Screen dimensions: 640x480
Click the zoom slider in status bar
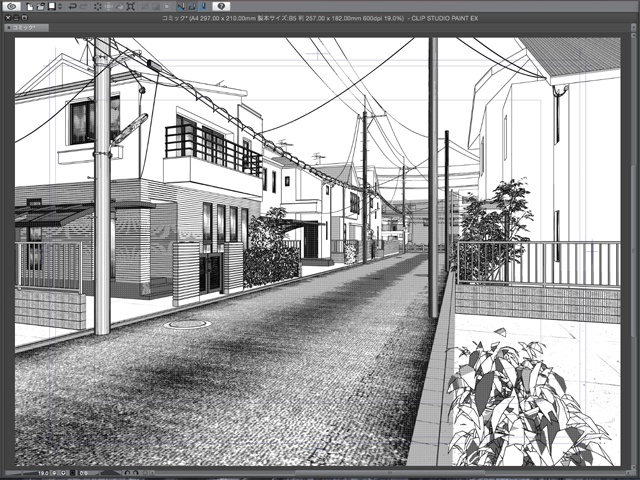point(22,473)
